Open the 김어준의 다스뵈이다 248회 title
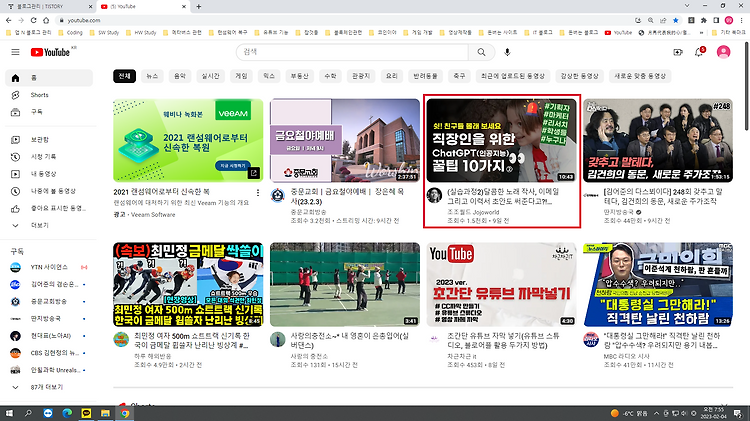This screenshot has width=750, height=421. [x=663, y=196]
